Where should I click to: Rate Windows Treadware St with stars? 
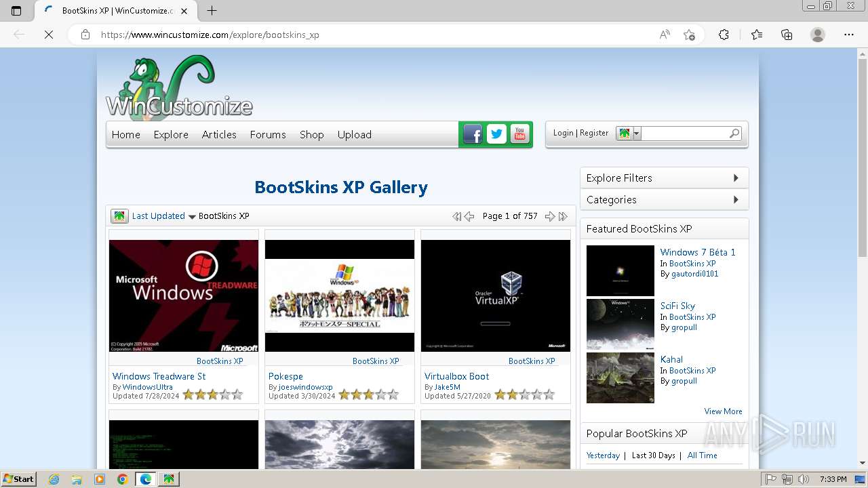[212, 394]
